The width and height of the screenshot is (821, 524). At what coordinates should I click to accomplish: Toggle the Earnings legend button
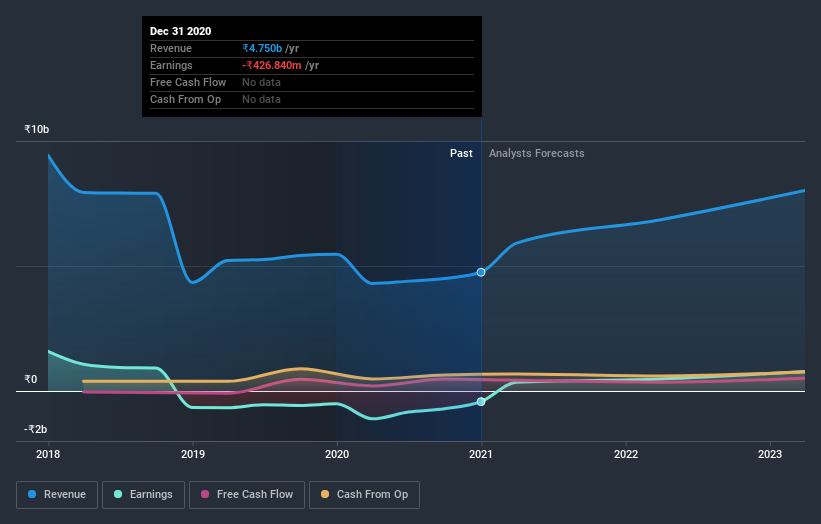pos(143,495)
